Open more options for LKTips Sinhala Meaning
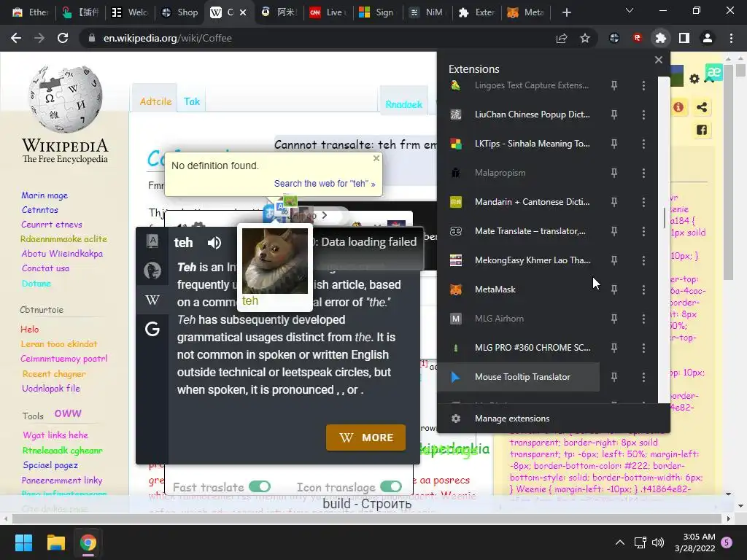The width and height of the screenshot is (747, 560). coord(643,144)
